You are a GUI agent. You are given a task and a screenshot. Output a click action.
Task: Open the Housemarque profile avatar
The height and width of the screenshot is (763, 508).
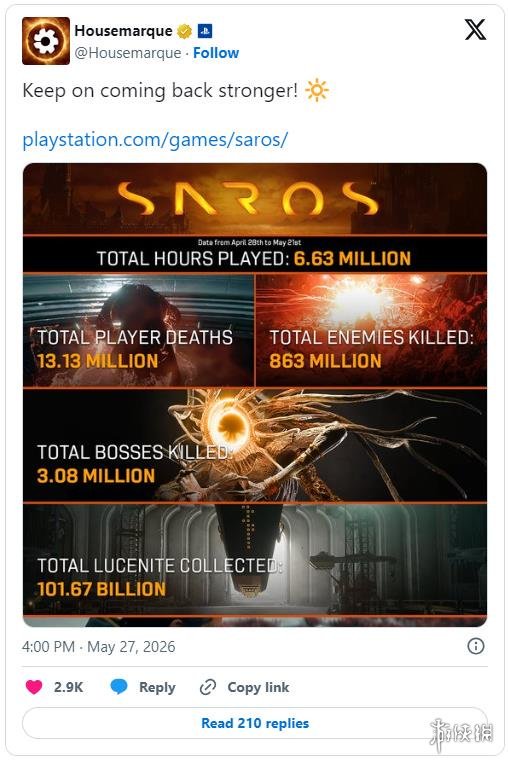pos(46,41)
